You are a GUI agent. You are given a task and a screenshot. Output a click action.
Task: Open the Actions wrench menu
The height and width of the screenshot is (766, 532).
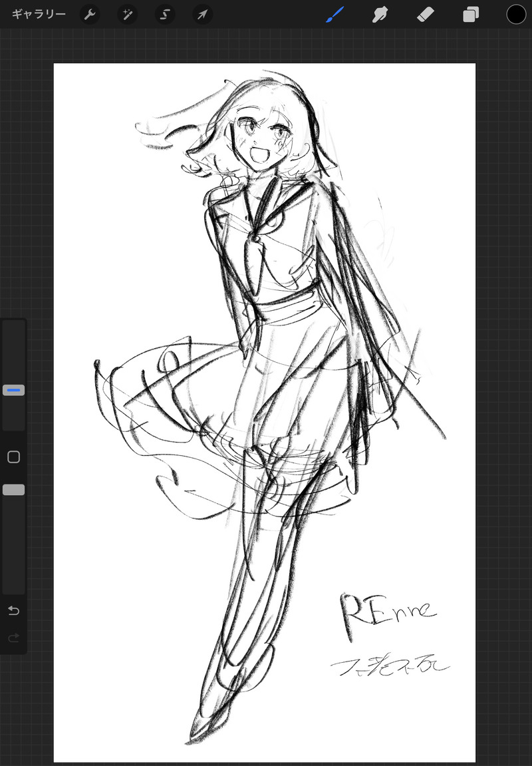(90, 15)
